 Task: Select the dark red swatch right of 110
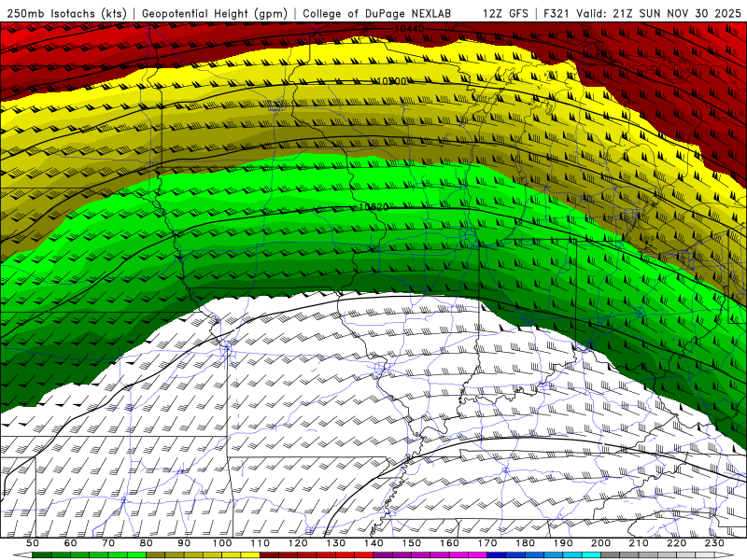click(x=270, y=555)
